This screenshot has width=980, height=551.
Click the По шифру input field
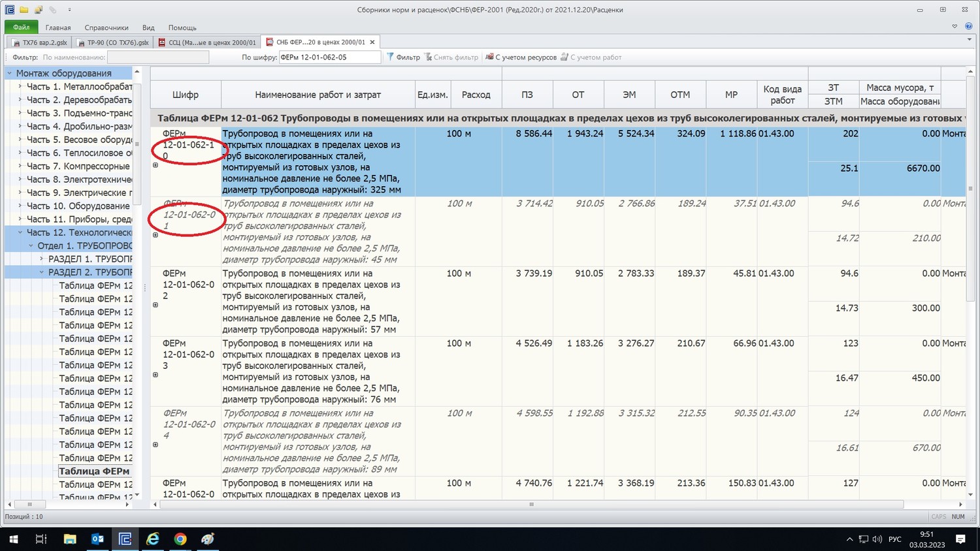click(x=329, y=57)
